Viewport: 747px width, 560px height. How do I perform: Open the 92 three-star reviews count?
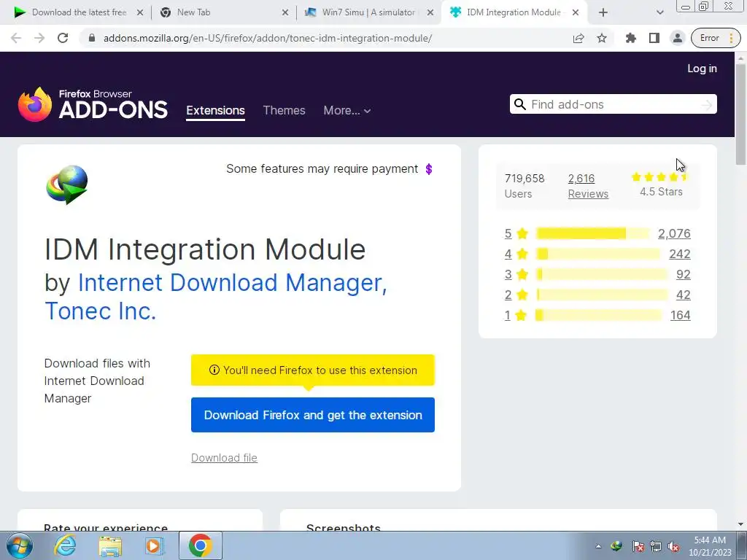pos(683,274)
